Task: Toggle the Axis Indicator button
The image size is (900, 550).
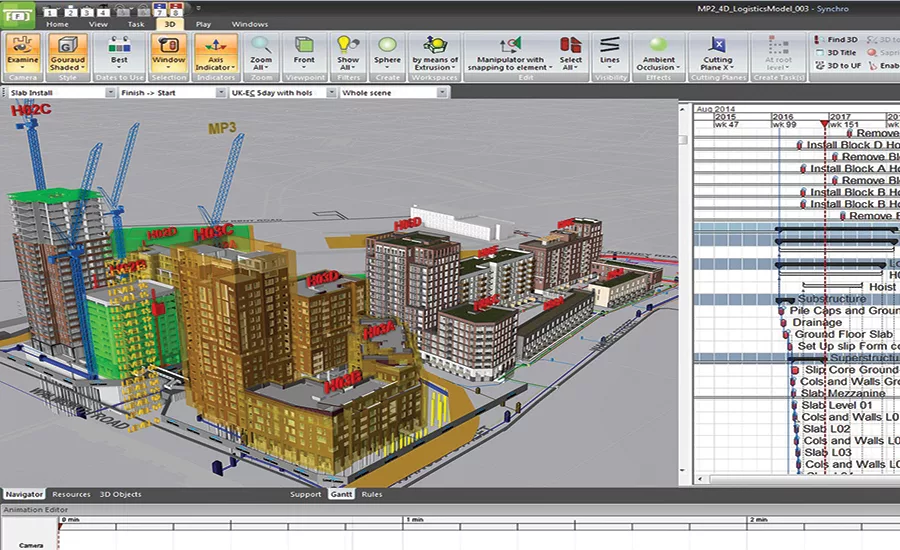Action: [x=216, y=53]
